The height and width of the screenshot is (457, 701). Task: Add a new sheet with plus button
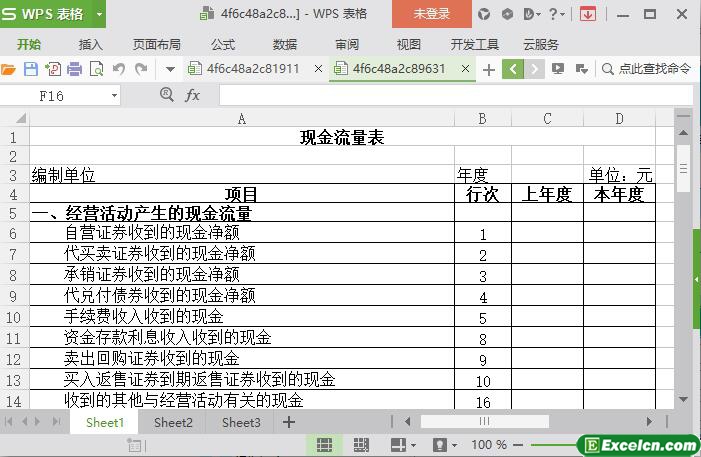(289, 422)
